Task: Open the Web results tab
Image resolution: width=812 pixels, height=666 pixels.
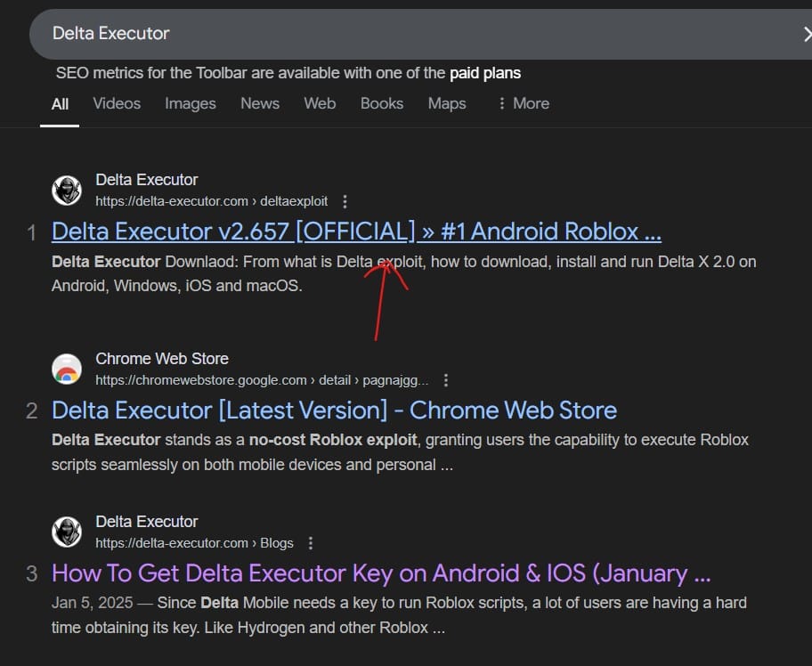Action: click(320, 103)
